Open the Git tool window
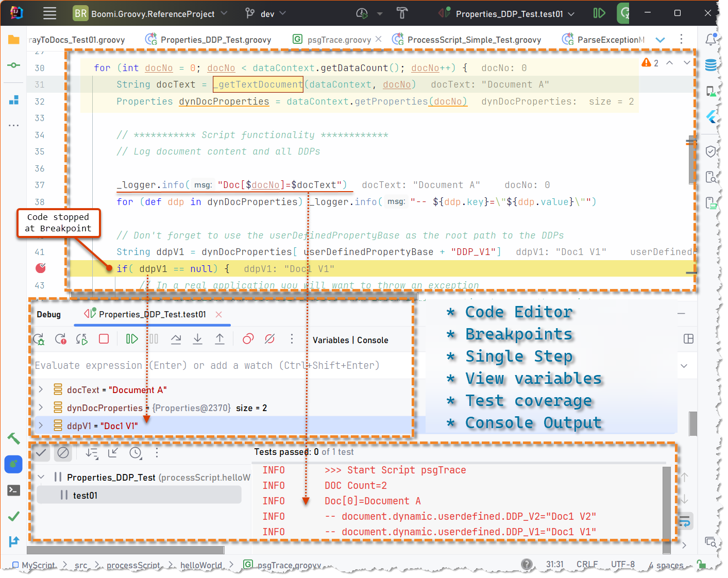The width and height of the screenshot is (728, 578). click(14, 541)
